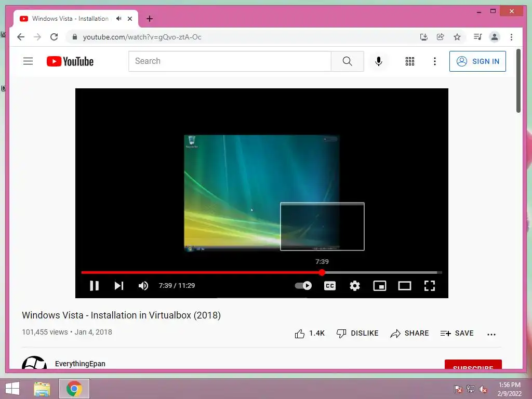Viewport: 532px width, 399px height.
Task: Select the address bar URL
Action: [x=142, y=37]
